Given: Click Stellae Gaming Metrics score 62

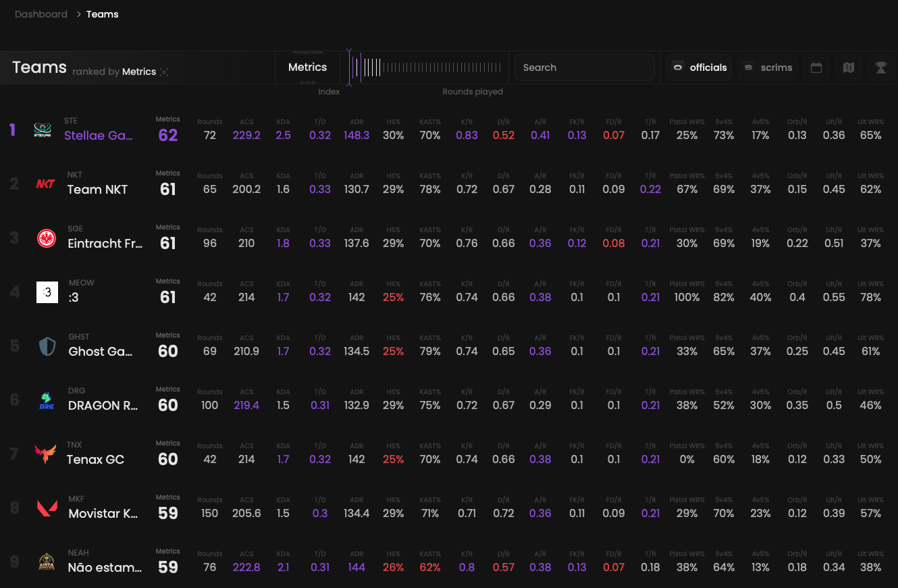Looking at the screenshot, I should pyautogui.click(x=168, y=135).
